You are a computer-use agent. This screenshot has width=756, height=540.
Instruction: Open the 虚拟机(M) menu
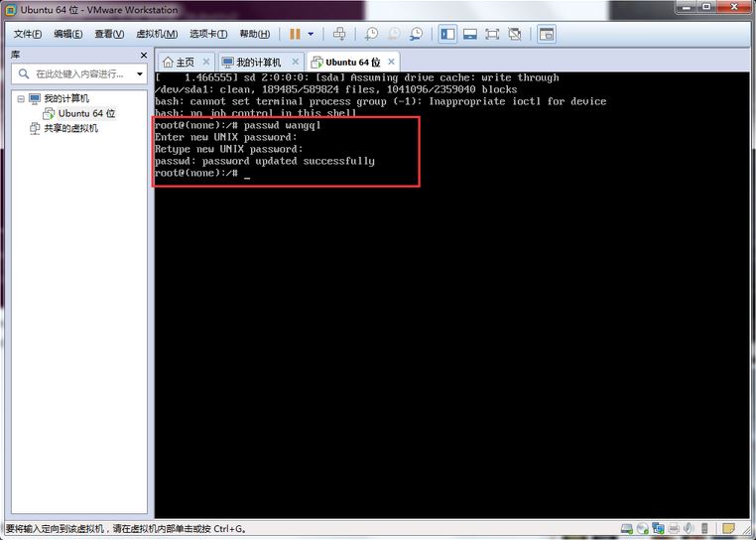pyautogui.click(x=157, y=34)
